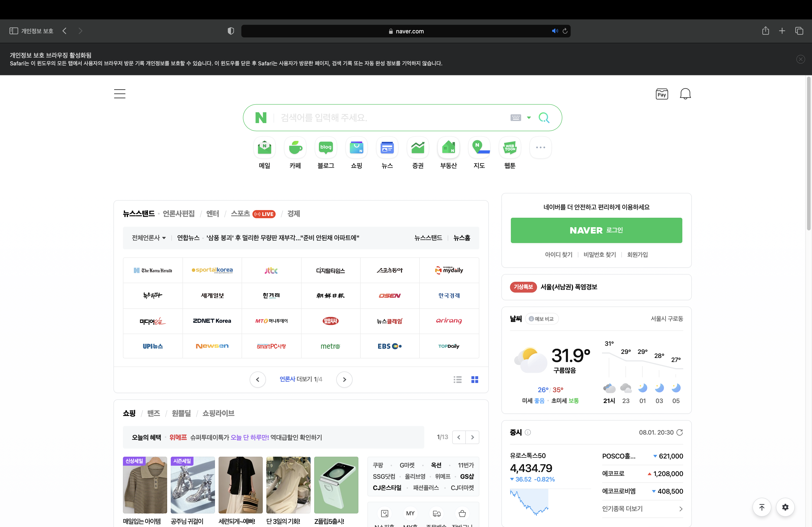Dismiss the private browsing banner
The width and height of the screenshot is (812, 527).
[x=800, y=59]
